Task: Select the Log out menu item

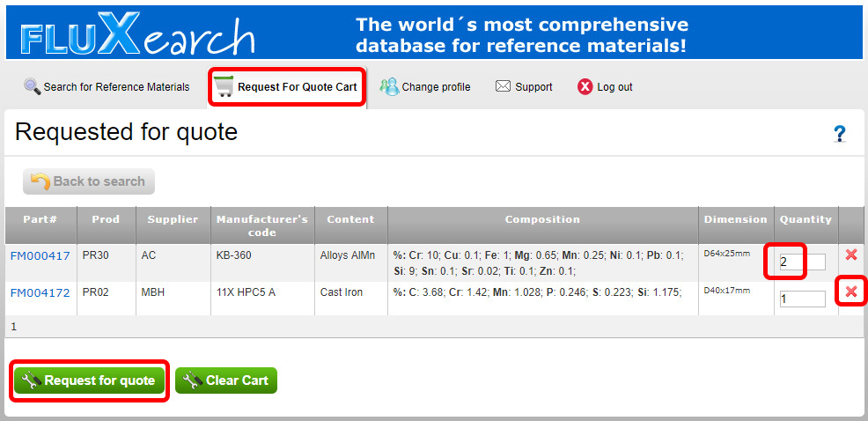Action: pyautogui.click(x=605, y=87)
